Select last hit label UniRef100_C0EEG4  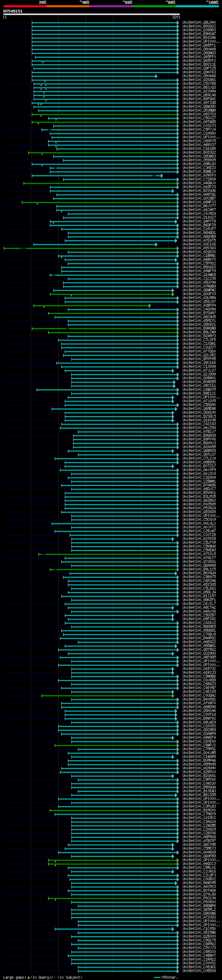click(x=199, y=971)
